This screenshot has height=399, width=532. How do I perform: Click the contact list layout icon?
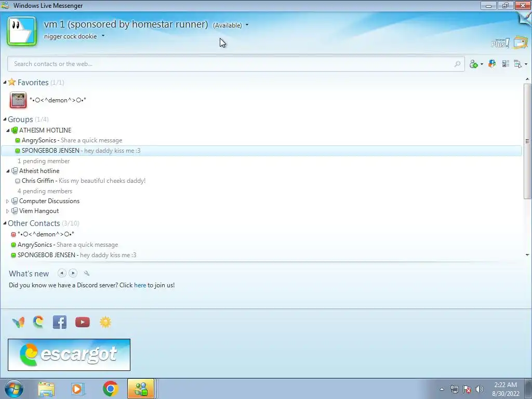point(506,63)
